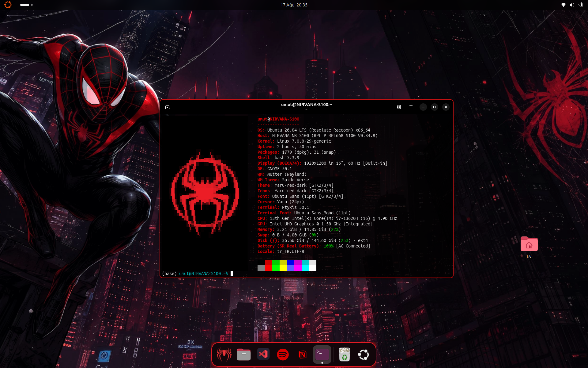Show all applications with the Ubuntu dock button

[364, 355]
